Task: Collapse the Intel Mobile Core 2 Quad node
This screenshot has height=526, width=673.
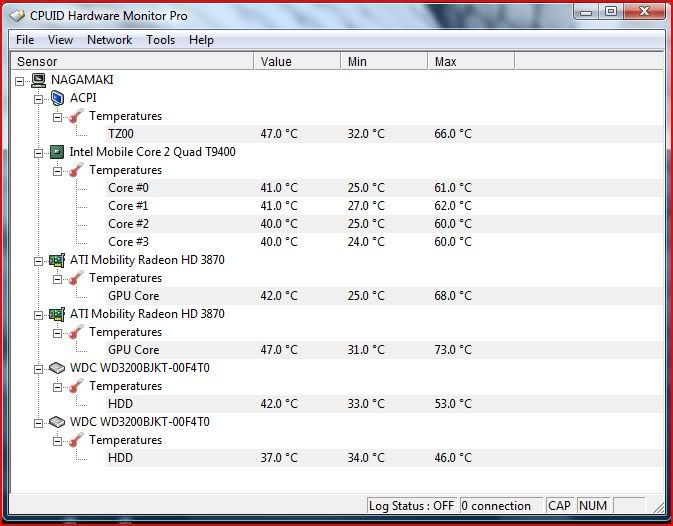Action: (x=39, y=153)
